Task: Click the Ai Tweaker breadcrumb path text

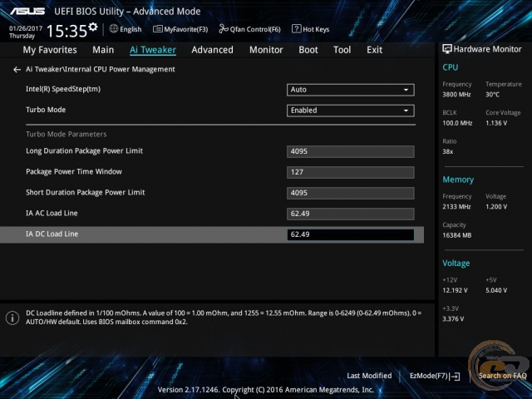Action: tap(100, 70)
